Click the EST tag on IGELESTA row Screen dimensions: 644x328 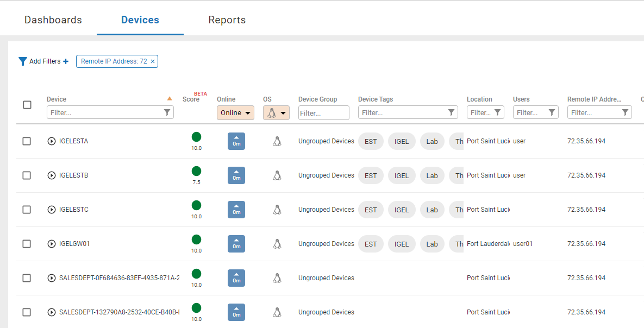coord(371,141)
